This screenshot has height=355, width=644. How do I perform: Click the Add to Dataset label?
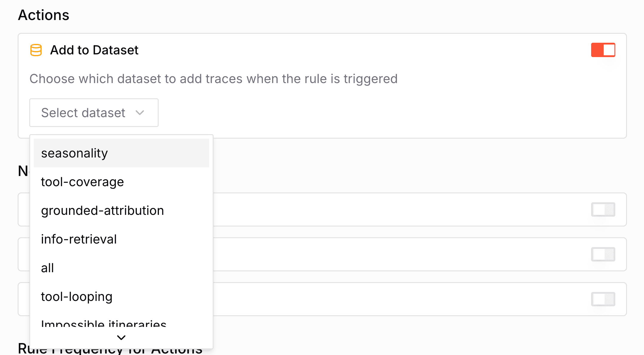click(x=94, y=50)
